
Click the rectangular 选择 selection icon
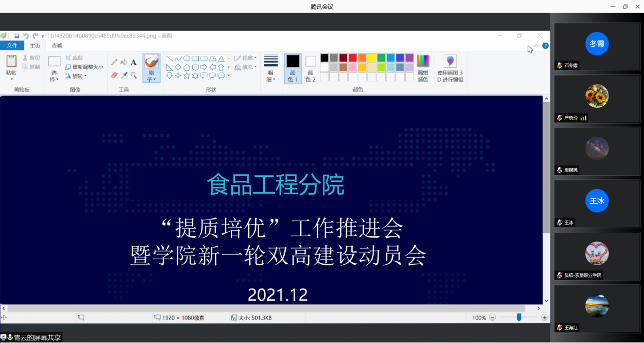coord(54,61)
